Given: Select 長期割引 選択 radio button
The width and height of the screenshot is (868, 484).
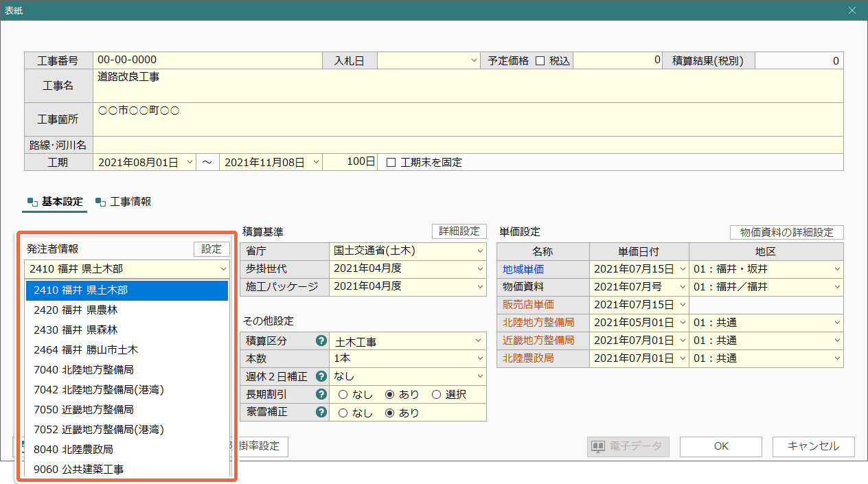Looking at the screenshot, I should 436,395.
